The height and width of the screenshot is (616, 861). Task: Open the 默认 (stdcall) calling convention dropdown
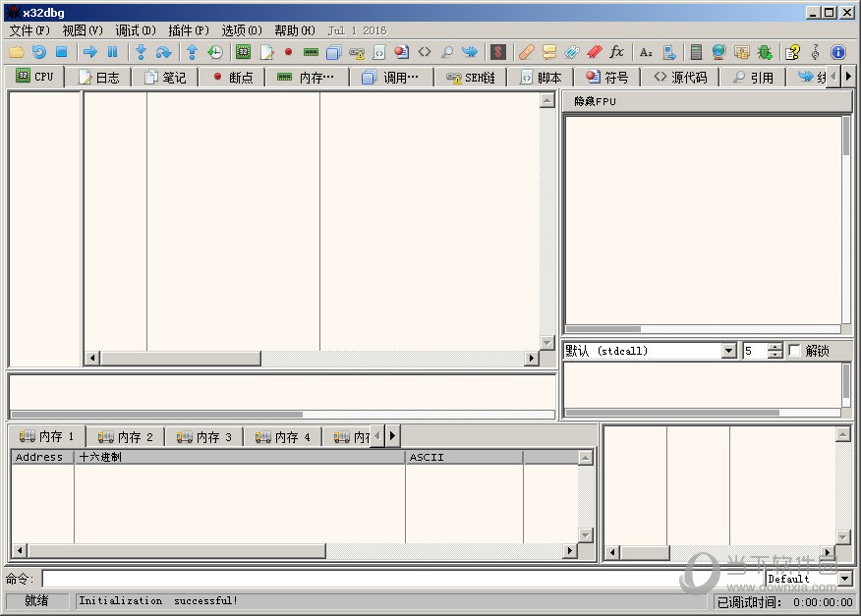728,351
